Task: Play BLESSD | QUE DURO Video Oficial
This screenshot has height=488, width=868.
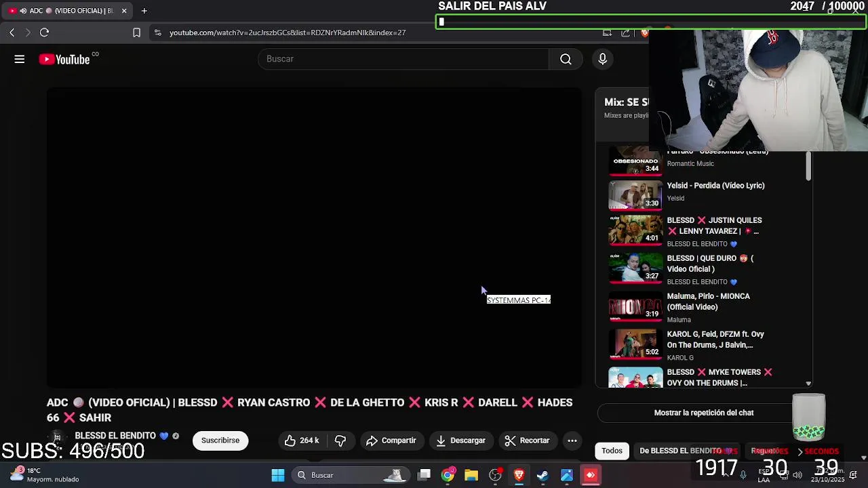Action: pos(710,264)
